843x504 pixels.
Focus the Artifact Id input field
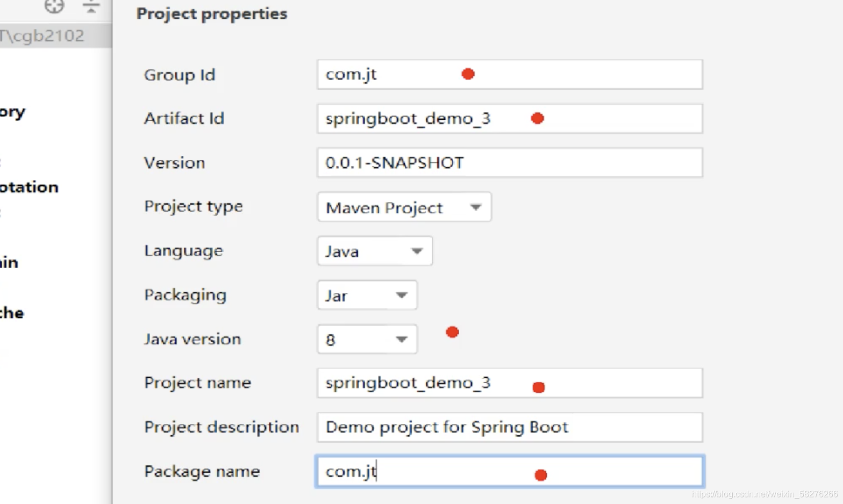click(509, 118)
